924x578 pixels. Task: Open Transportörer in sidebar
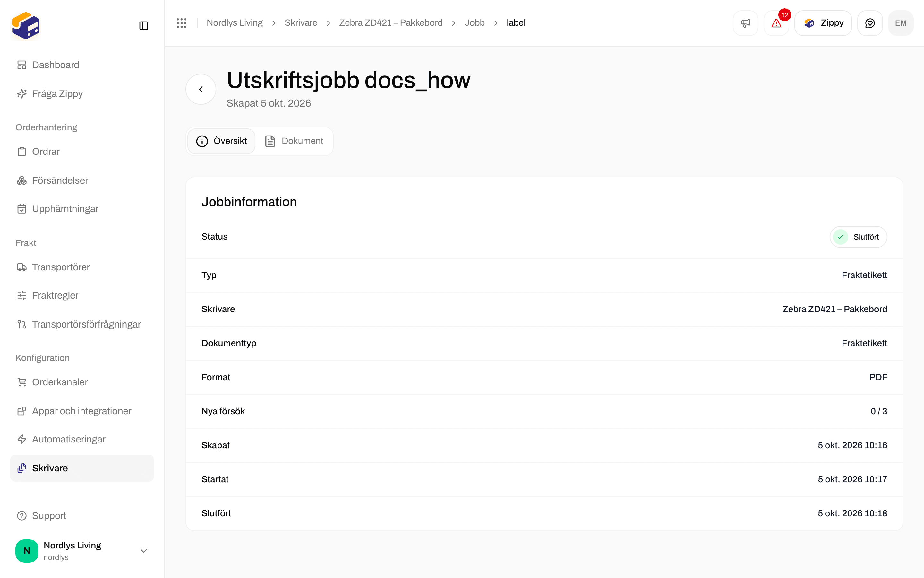(x=82, y=267)
